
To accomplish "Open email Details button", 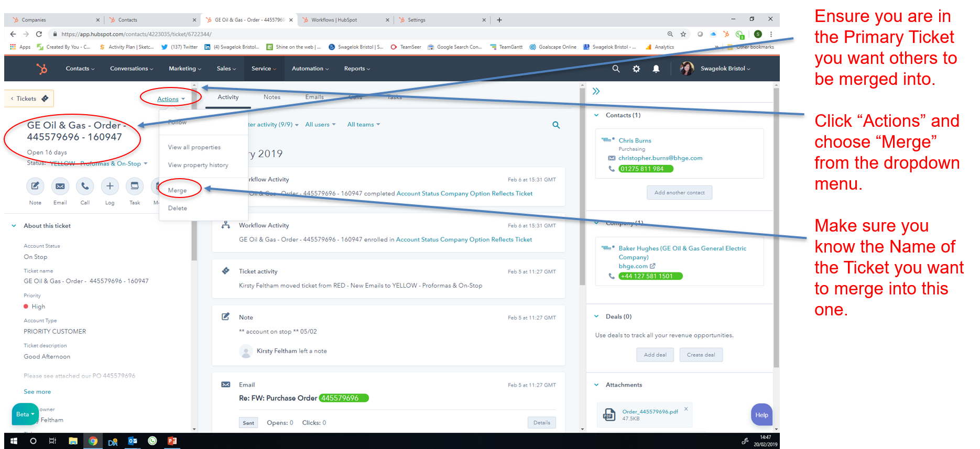I will (542, 423).
